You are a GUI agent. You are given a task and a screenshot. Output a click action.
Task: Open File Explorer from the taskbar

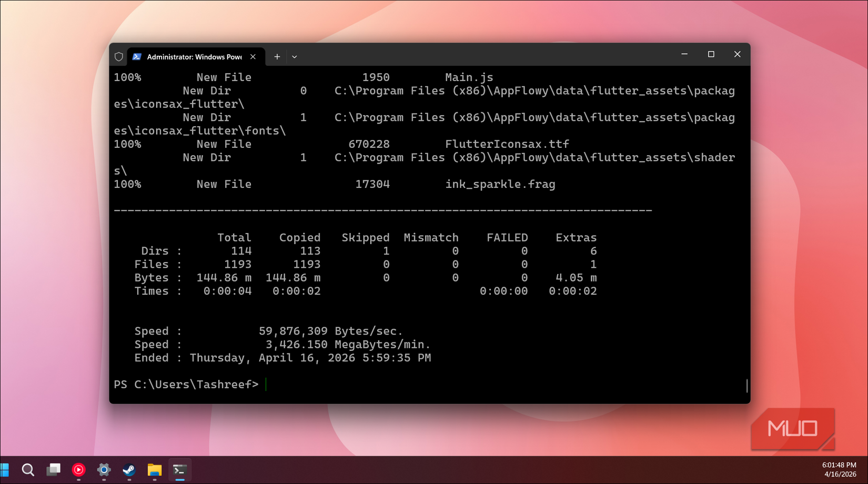154,470
